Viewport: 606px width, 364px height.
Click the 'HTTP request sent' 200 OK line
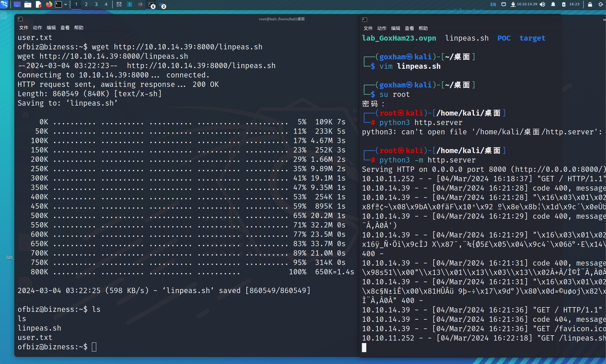118,84
